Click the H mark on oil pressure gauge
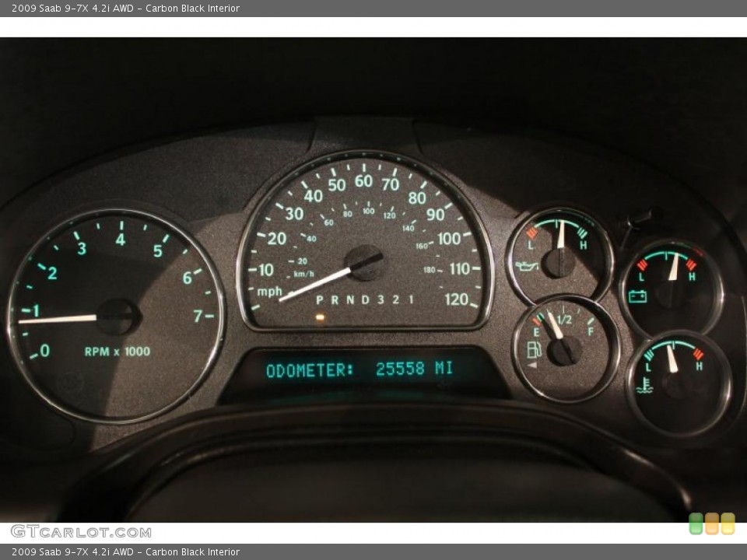 584,245
